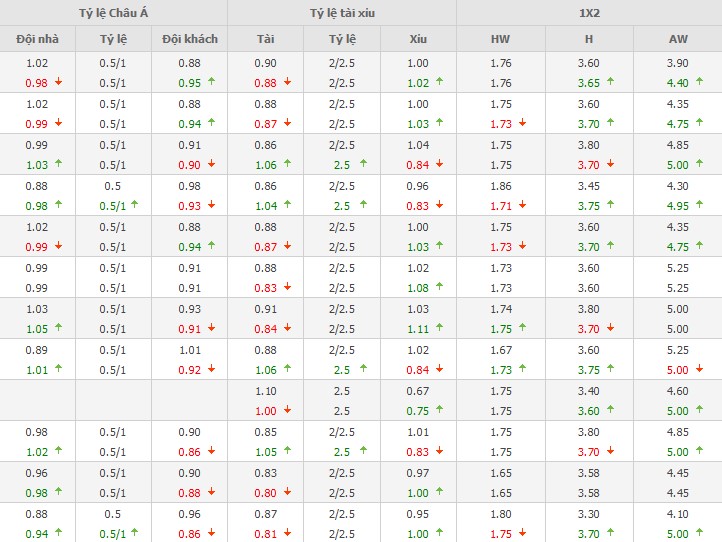
Task: Select the Tỷ lệ tài xỉu header
Action: (x=341, y=13)
